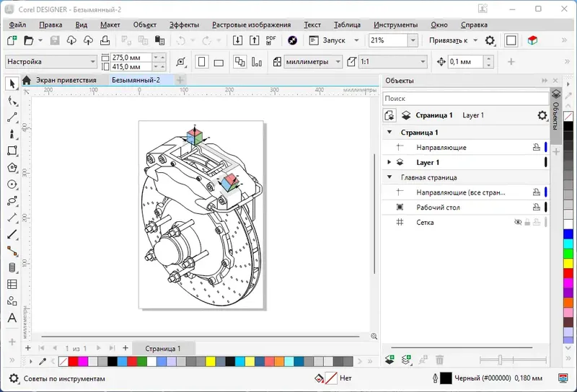This screenshot has height=392, width=577.
Task: Toggle visibility eye of Сетка layer
Action: point(517,223)
